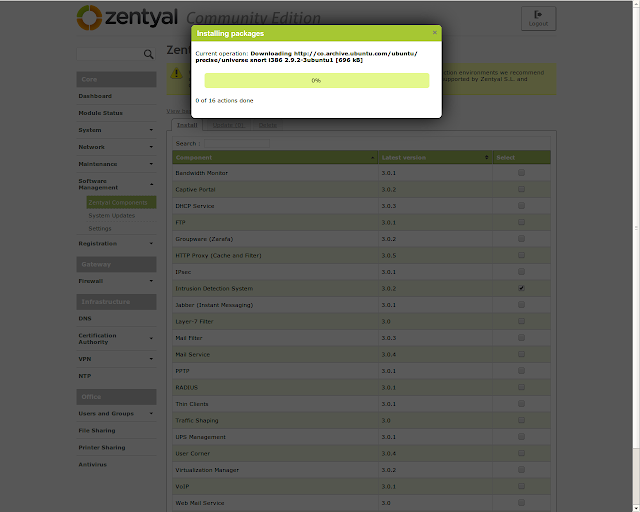Click the Select column header
640x512 pixels.
point(522,158)
